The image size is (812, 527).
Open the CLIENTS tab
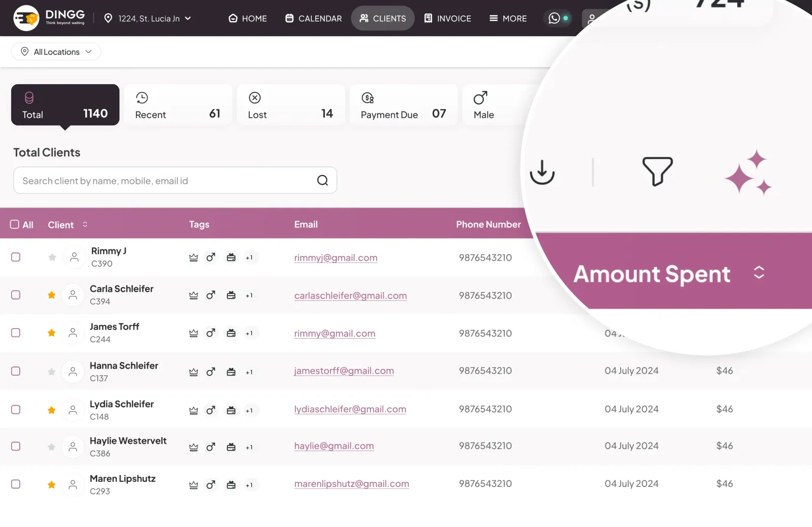383,18
